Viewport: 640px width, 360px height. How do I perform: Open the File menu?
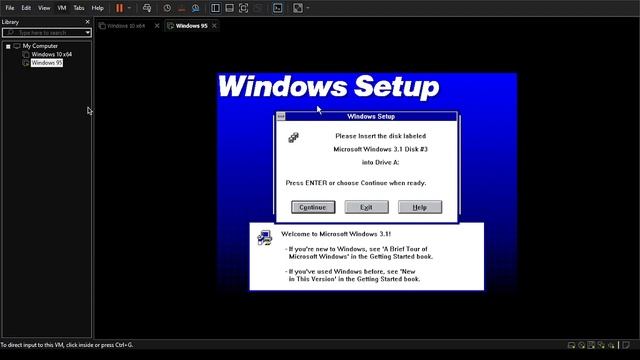(10, 8)
